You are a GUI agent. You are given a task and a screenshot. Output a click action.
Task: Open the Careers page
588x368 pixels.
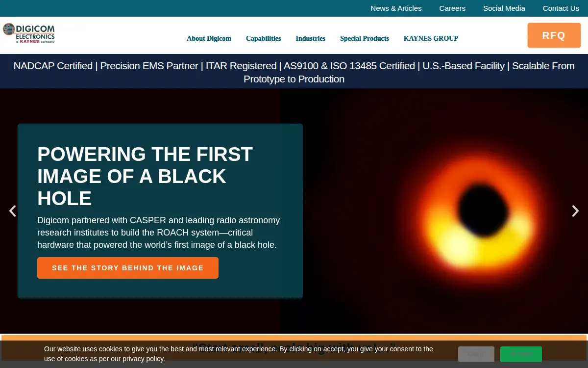coord(452,8)
